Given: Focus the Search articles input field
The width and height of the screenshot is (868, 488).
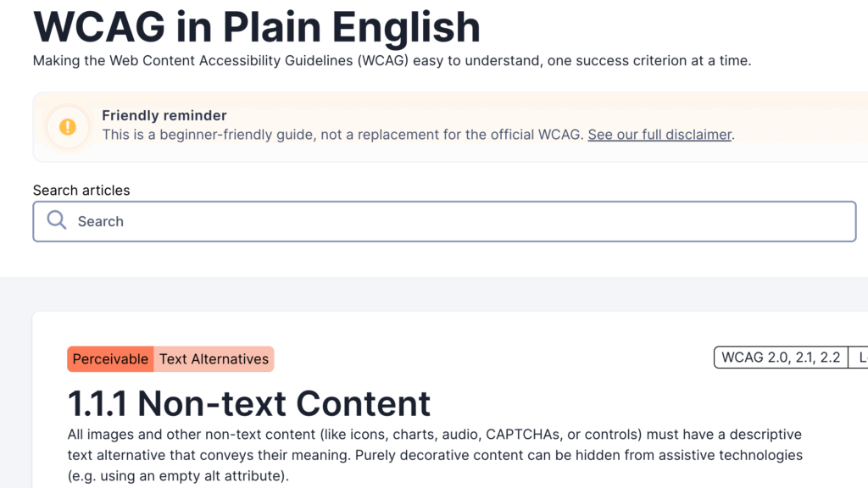Looking at the screenshot, I should coord(458,221).
